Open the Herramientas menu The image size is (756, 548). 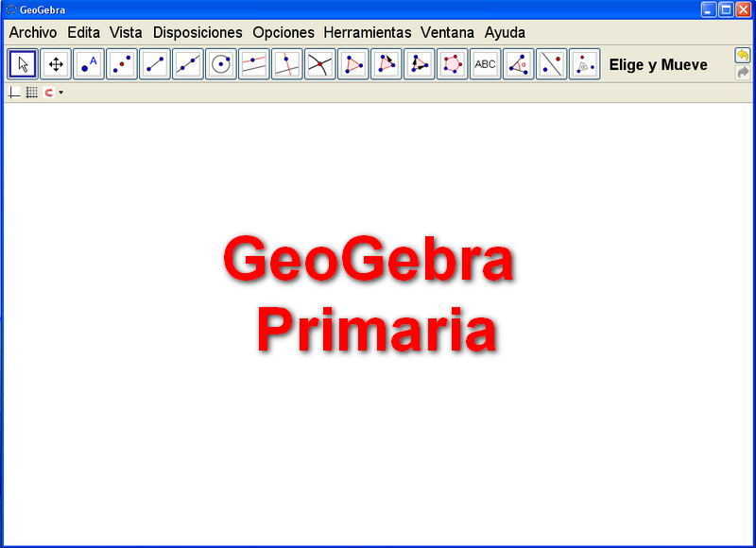tap(367, 32)
